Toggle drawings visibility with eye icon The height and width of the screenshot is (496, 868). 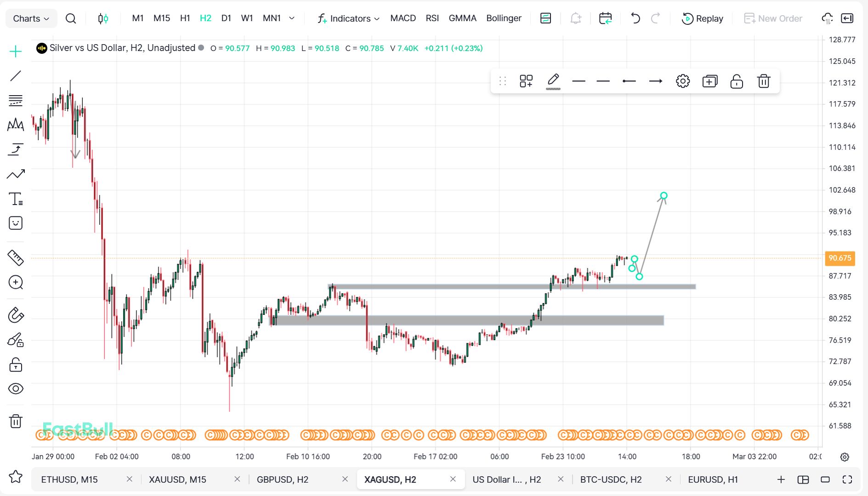pyautogui.click(x=16, y=389)
